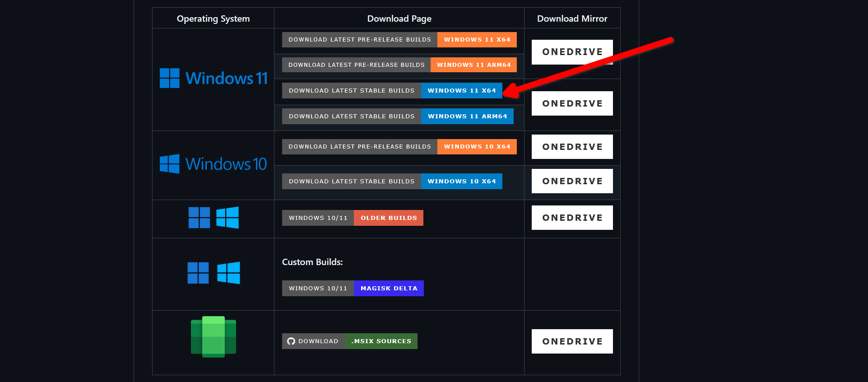
Task: Click the Download Page column header
Action: point(399,19)
